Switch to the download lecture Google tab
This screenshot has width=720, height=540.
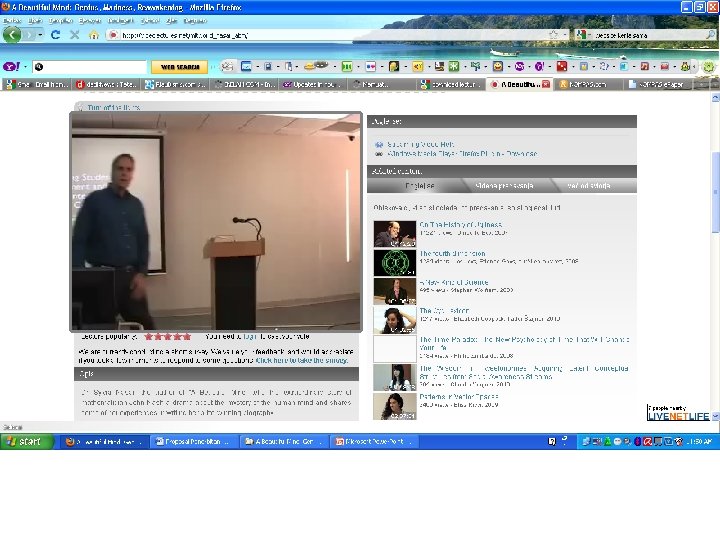click(x=452, y=84)
